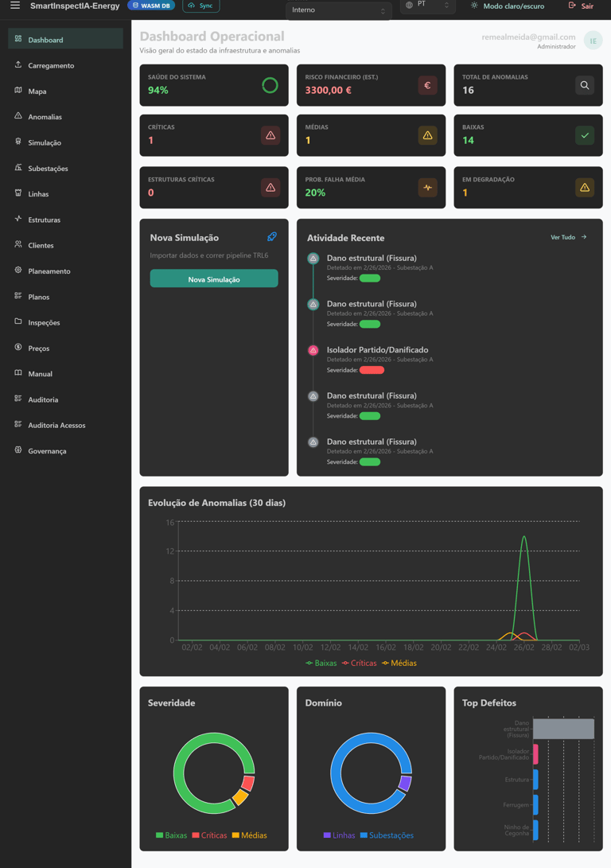Click the rocket icon in Nova Simulação
The image size is (611, 868).
click(x=272, y=237)
